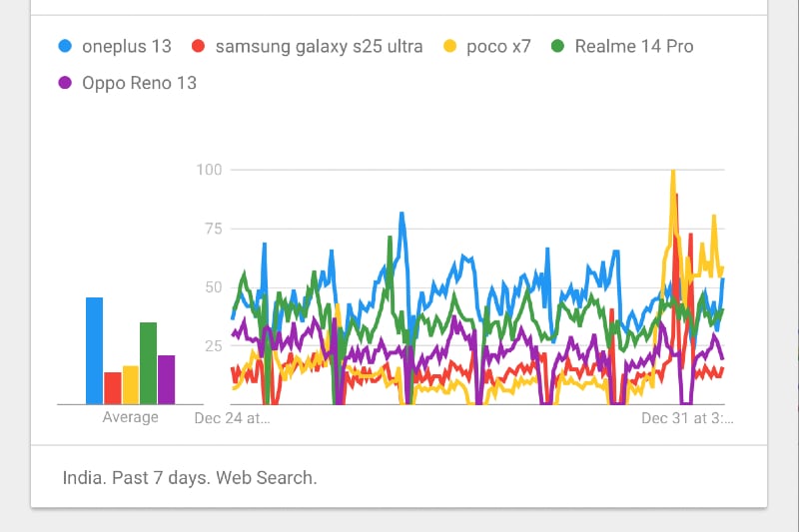
Task: Select the 'Realme 14 Pro' legend label
Action: [634, 46]
